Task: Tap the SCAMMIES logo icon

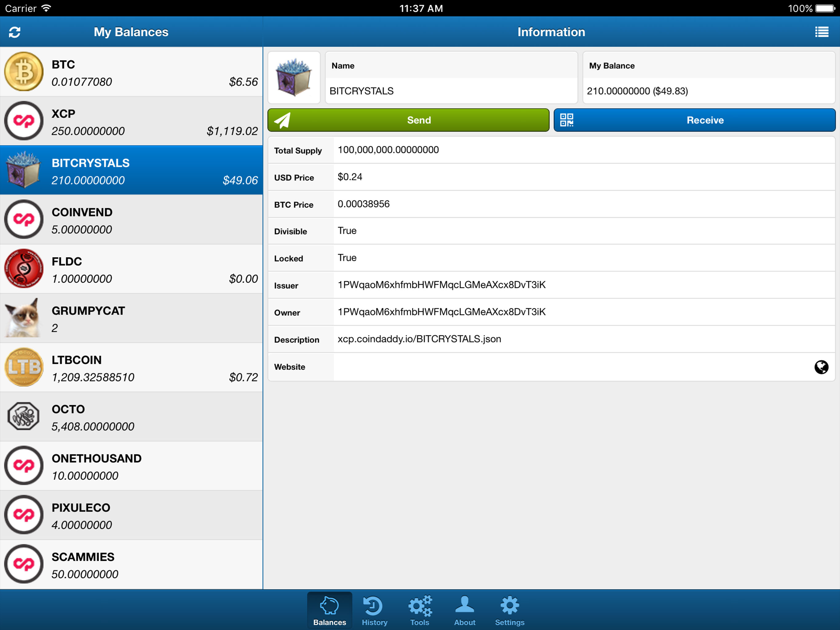Action: click(24, 564)
